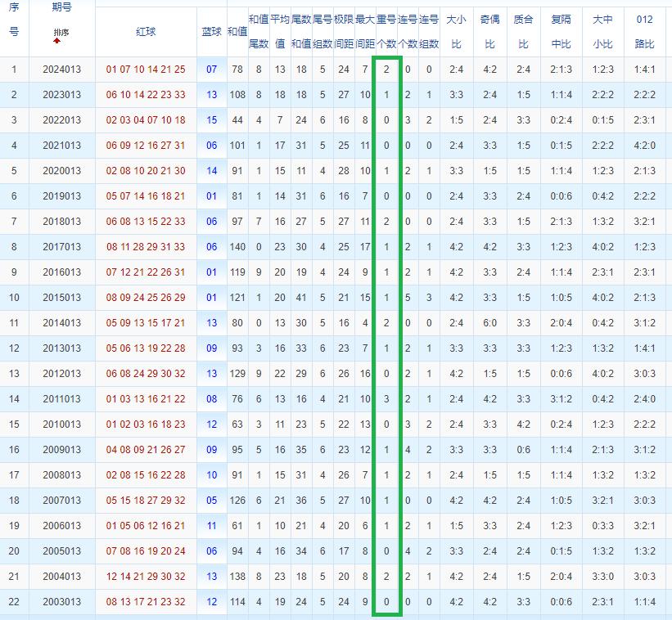Click the 复隔中比 column header
672x620 pixels.
pyautogui.click(x=562, y=31)
